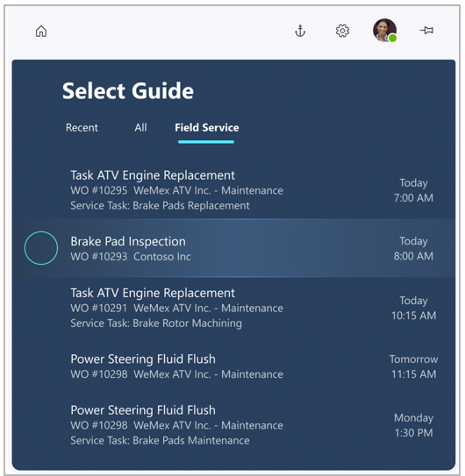
Task: Go to the Home icon
Action: 41,31
